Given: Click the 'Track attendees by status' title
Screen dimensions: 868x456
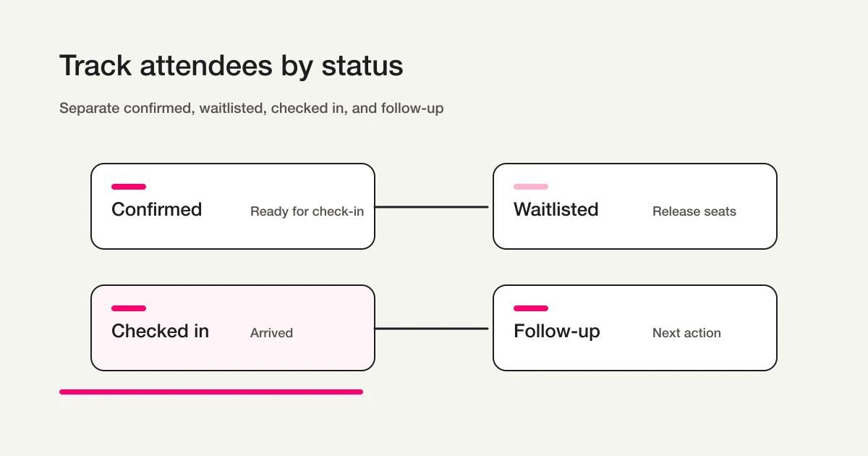Looking at the screenshot, I should 231,66.
